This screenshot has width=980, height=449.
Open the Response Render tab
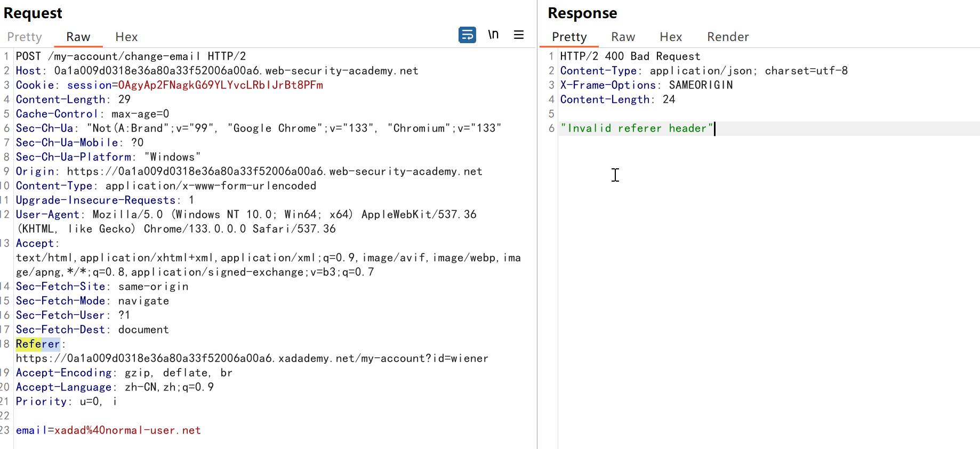(727, 37)
